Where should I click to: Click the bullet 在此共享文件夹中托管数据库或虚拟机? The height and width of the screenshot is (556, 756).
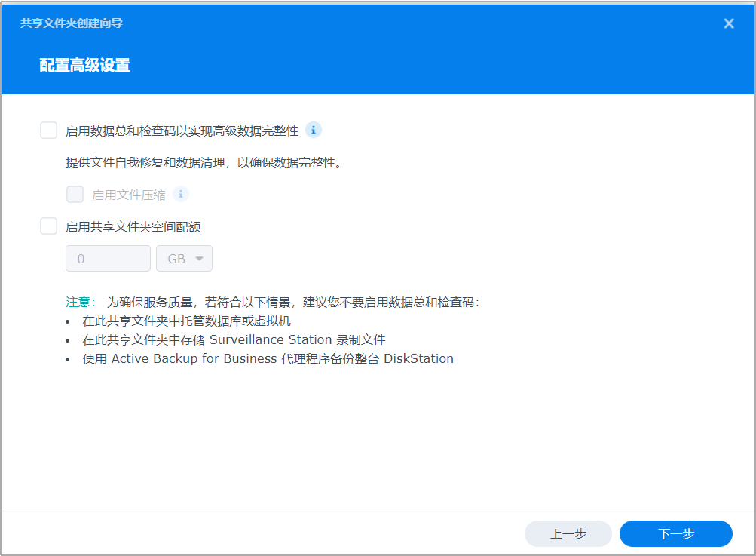coord(187,321)
